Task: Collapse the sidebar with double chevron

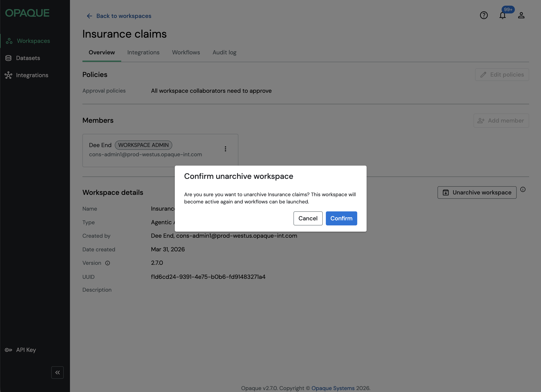Action: point(57,373)
